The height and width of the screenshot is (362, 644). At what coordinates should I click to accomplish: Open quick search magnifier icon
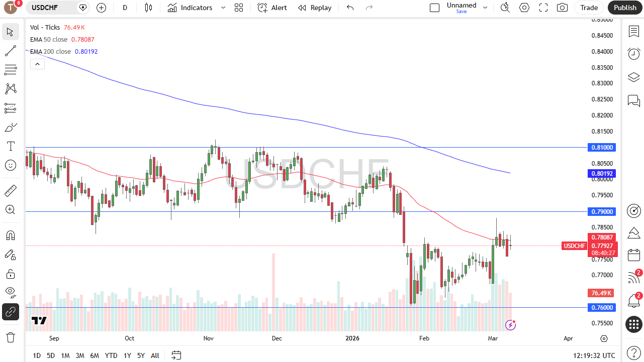point(505,8)
